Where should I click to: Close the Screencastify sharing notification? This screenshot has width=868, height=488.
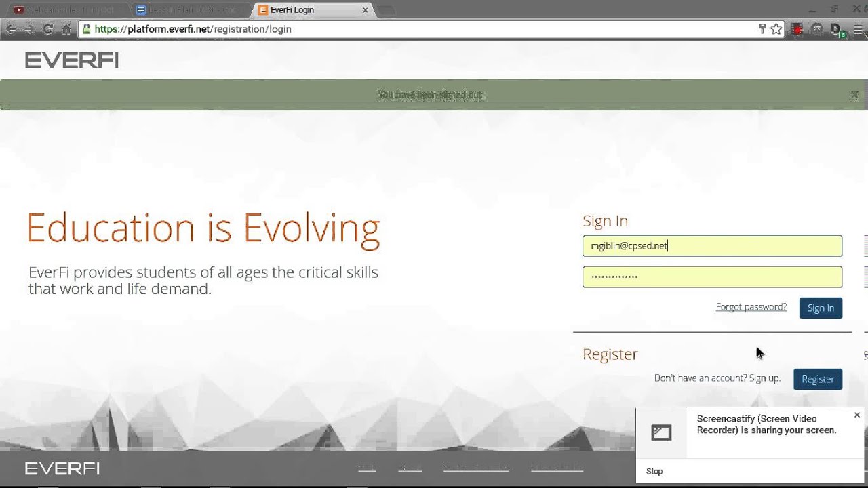856,415
